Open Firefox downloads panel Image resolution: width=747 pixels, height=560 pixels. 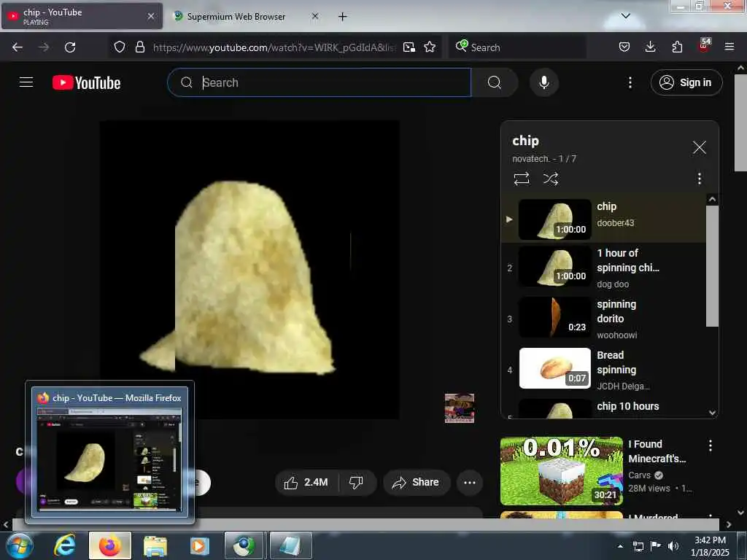point(650,47)
